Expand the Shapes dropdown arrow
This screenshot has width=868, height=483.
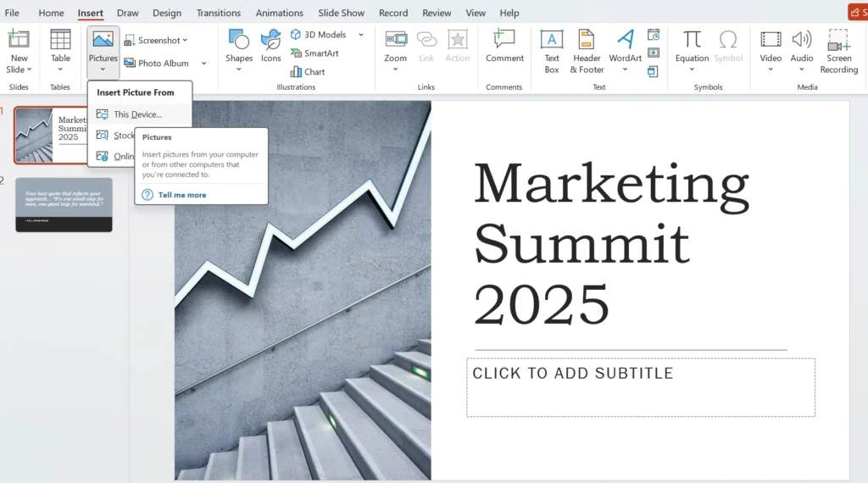tap(238, 69)
